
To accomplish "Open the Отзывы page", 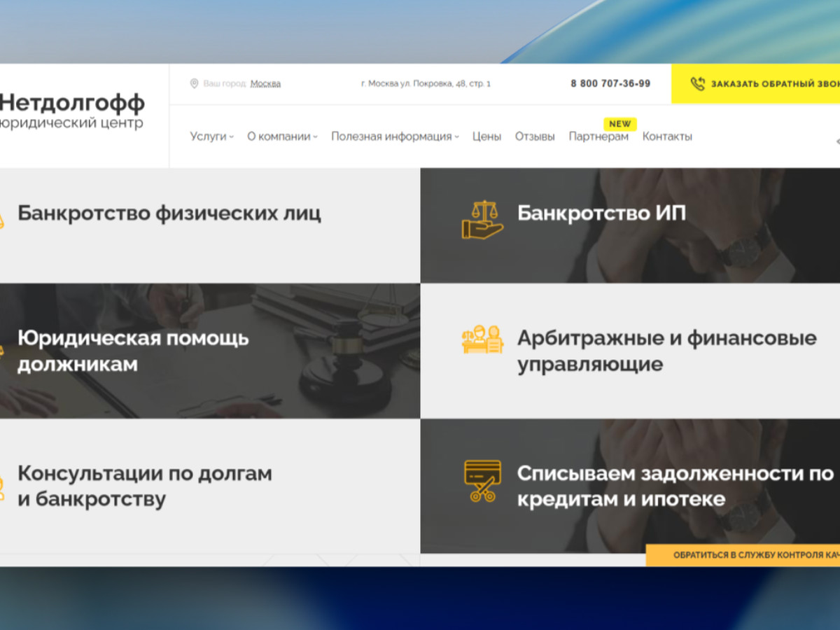I will click(x=535, y=136).
